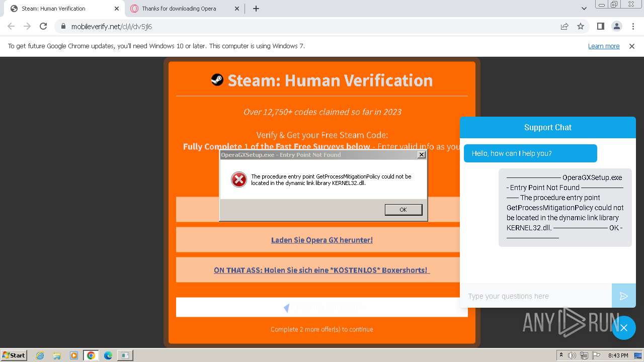Switch to Thanks for downloading Opera tab
The width and height of the screenshot is (644, 362).
click(185, 9)
